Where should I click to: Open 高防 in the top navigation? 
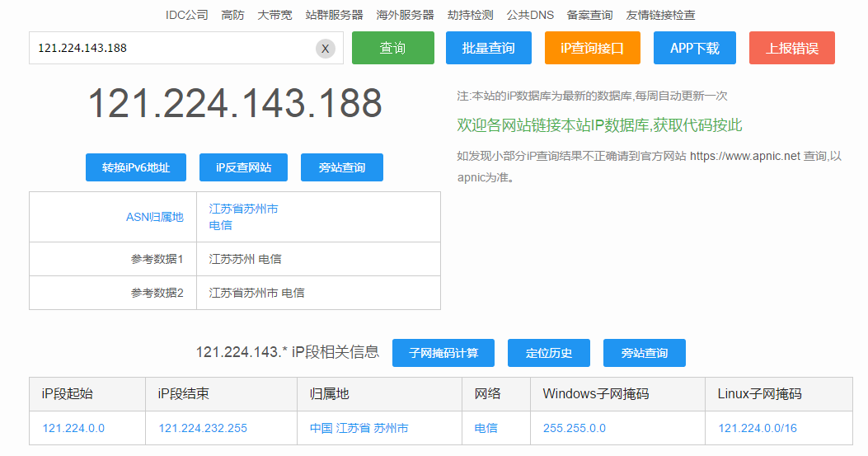(232, 15)
